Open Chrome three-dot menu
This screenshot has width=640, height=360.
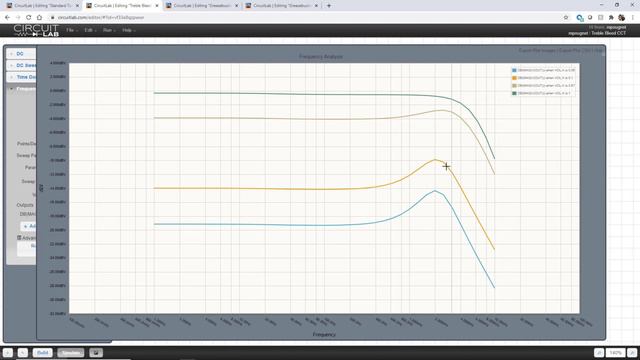[x=633, y=18]
